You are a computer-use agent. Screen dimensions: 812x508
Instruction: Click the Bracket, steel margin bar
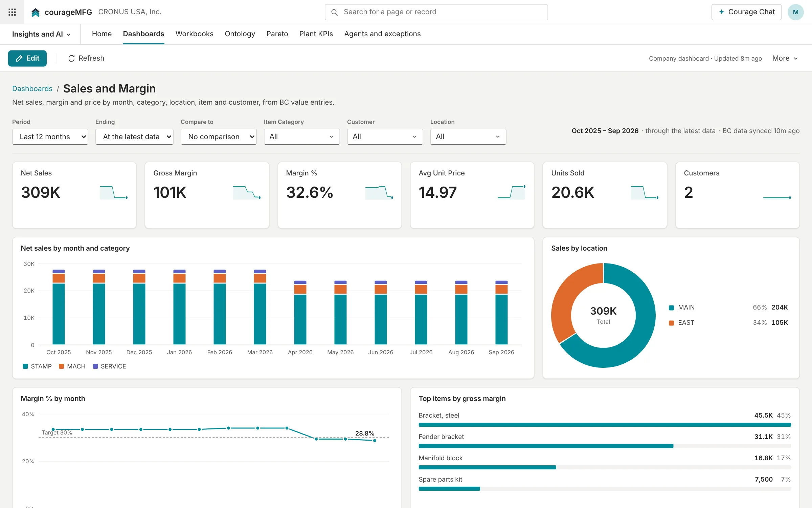click(605, 425)
